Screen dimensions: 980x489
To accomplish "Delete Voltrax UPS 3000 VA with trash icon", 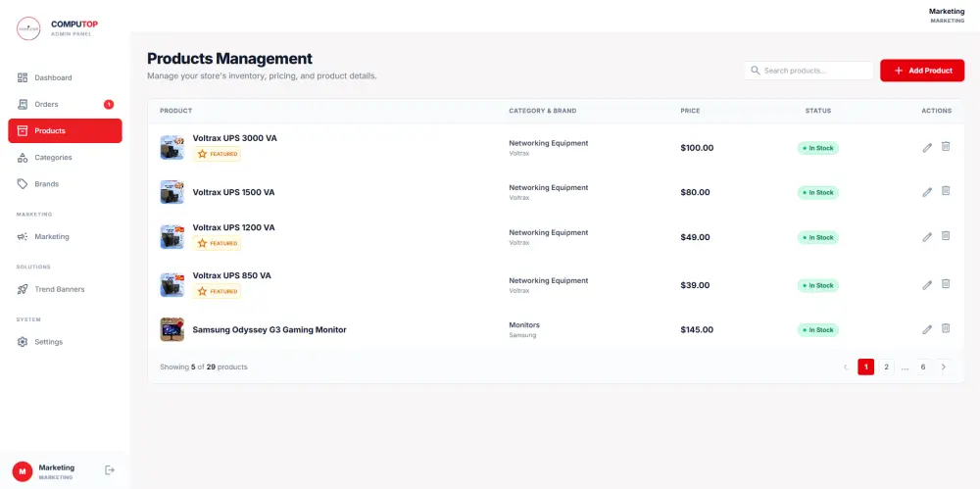I will coord(946,146).
